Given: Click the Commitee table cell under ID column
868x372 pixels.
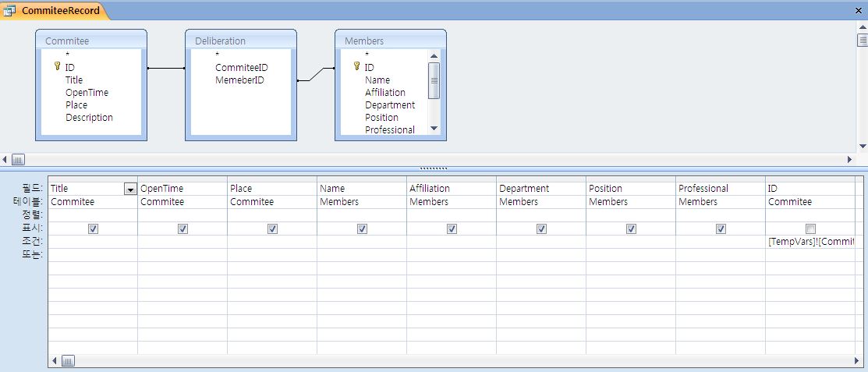Looking at the screenshot, I should (810, 202).
